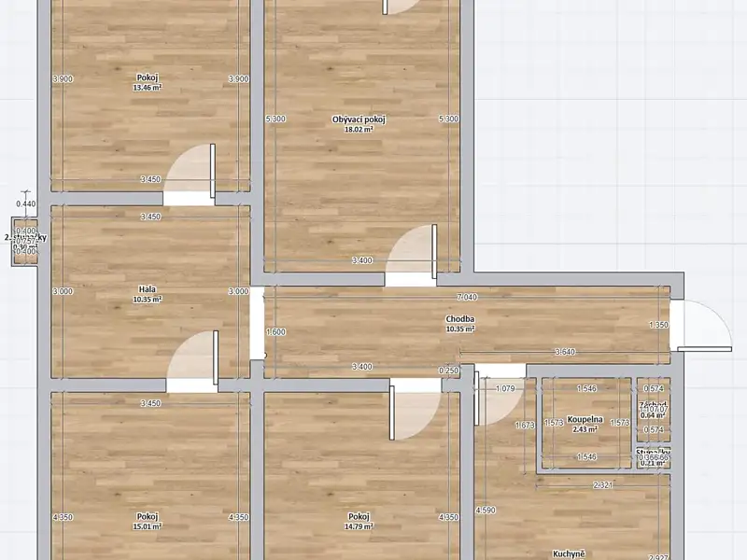The height and width of the screenshot is (560, 747).
Task: Click the 10.35 m² value under Chodba
Action: pos(459,329)
